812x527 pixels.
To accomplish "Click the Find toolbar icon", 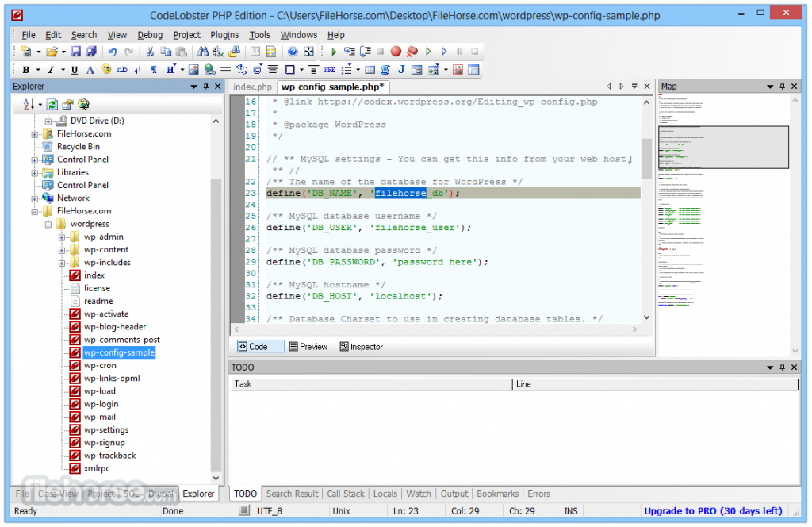I will pyautogui.click(x=202, y=51).
